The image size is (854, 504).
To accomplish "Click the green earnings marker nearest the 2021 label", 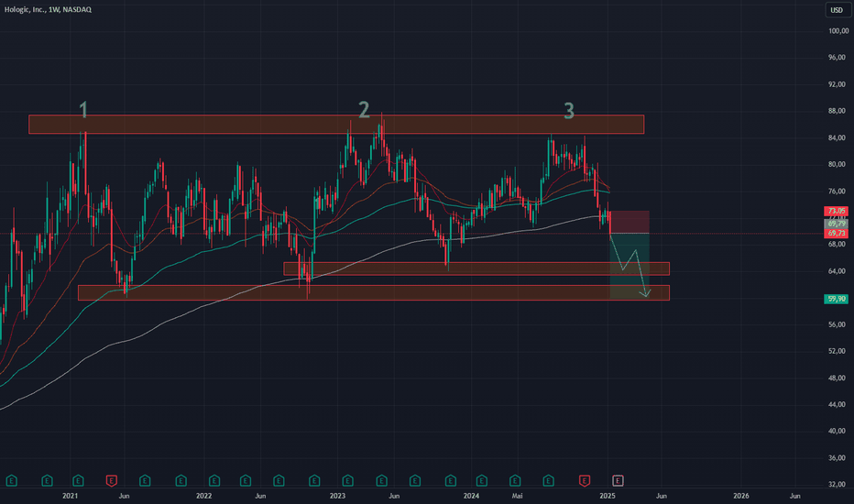I will [x=78, y=480].
